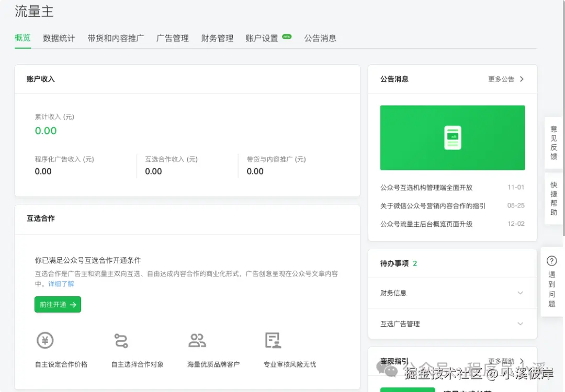This screenshot has height=392, width=565.
Task: Click the ¥ icon for 自主设定合作价格
Action: tap(45, 340)
